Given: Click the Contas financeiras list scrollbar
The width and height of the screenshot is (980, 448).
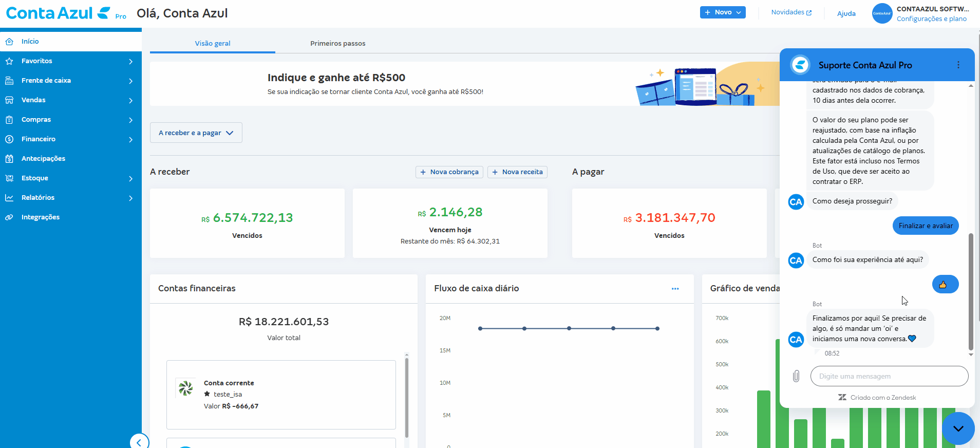Looking at the screenshot, I should tap(407, 398).
